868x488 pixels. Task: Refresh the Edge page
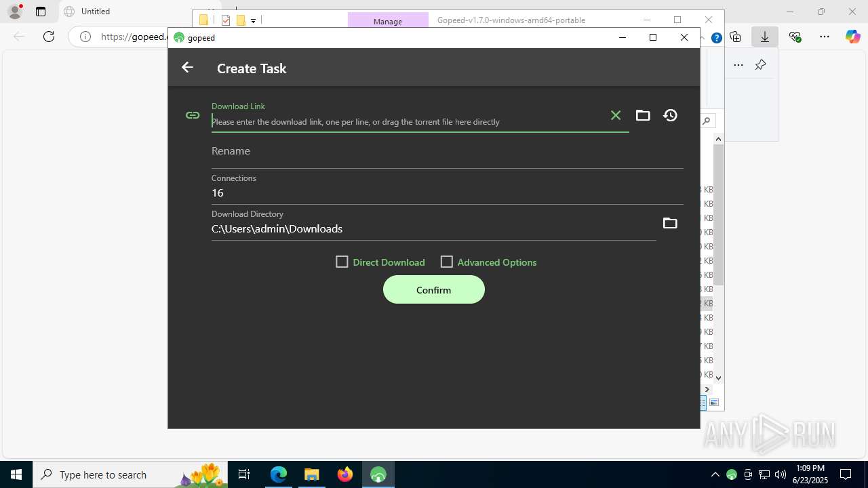[x=49, y=37]
